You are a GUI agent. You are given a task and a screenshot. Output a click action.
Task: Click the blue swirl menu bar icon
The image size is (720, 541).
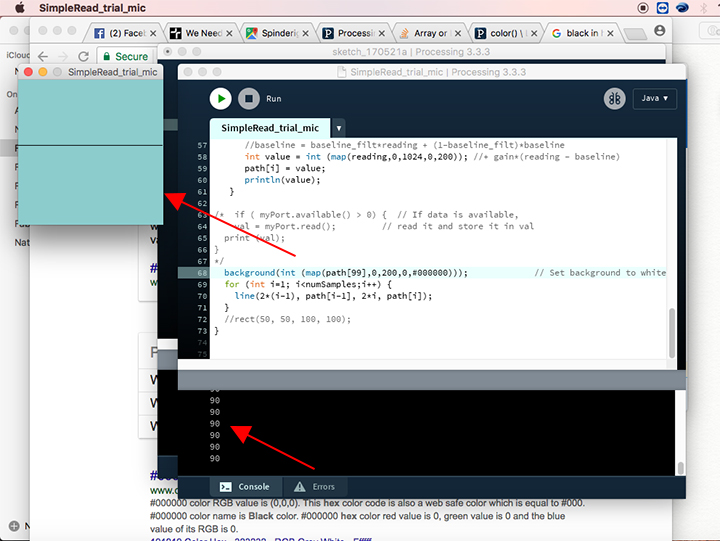click(x=682, y=8)
